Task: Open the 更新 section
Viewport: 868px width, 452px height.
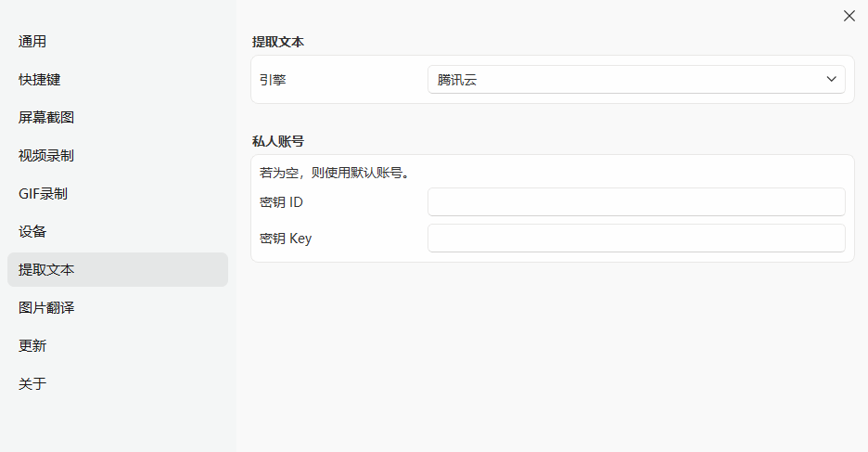Action: point(32,346)
